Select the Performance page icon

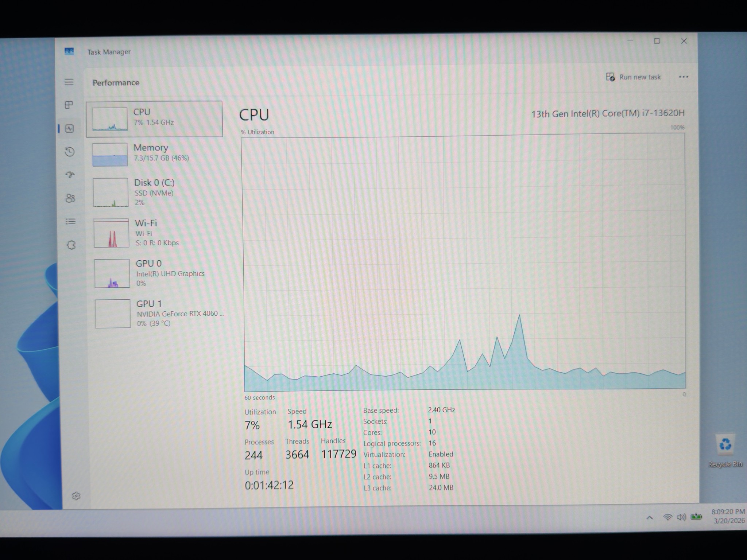coord(69,128)
